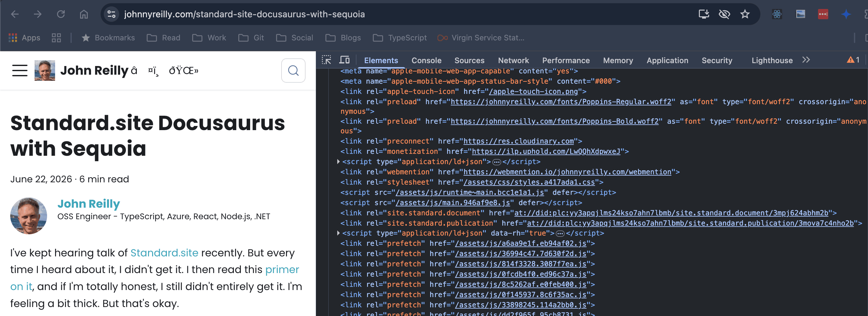Open the site.standard.document at:// link
The width and height of the screenshot is (868, 316).
point(671,213)
